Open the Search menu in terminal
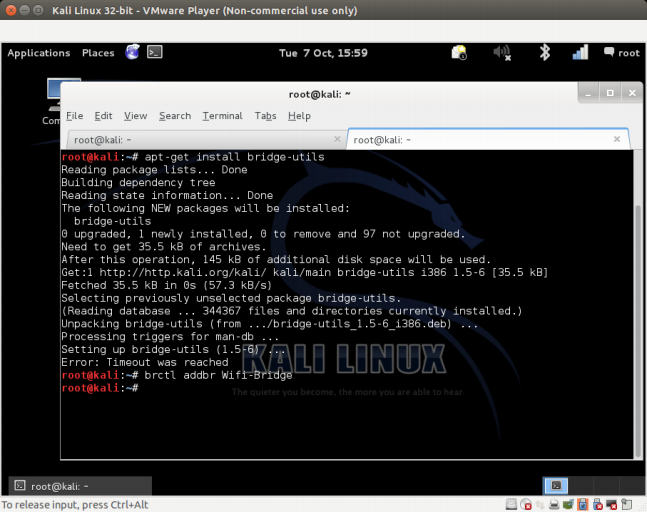The height and width of the screenshot is (512, 647). pos(174,116)
